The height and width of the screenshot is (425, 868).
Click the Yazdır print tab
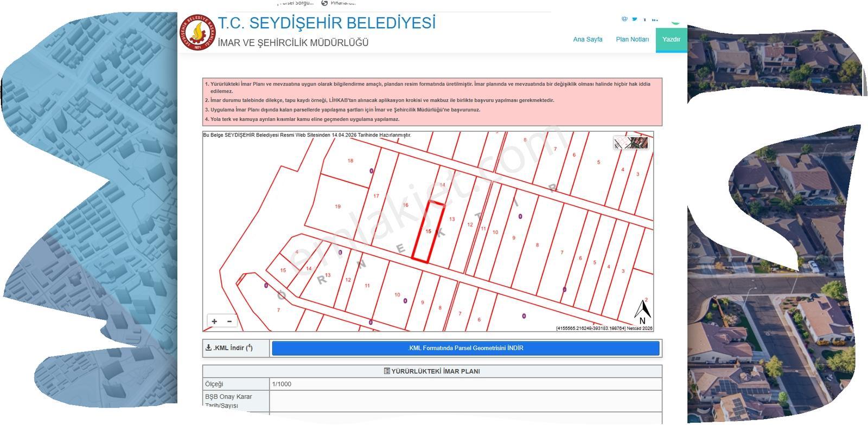pos(671,39)
